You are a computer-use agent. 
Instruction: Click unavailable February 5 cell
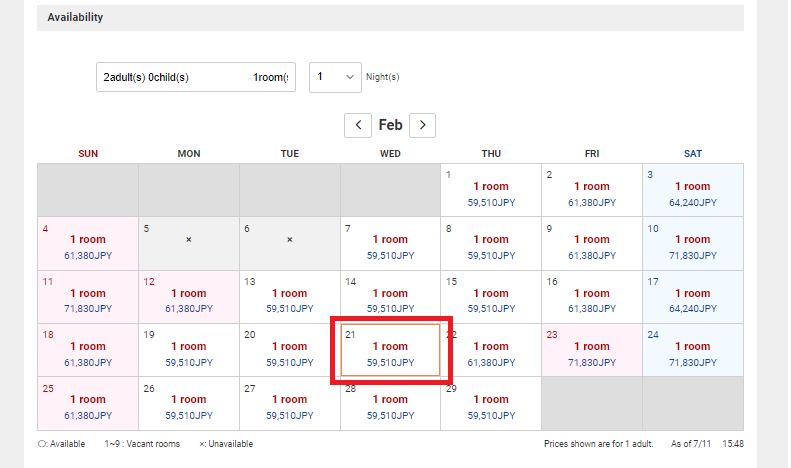(189, 243)
